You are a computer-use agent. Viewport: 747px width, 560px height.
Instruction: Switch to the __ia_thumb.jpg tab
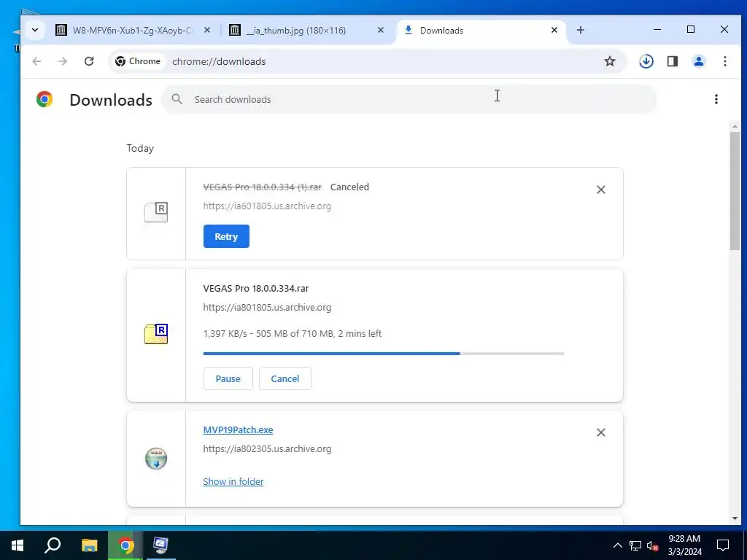[307, 30]
